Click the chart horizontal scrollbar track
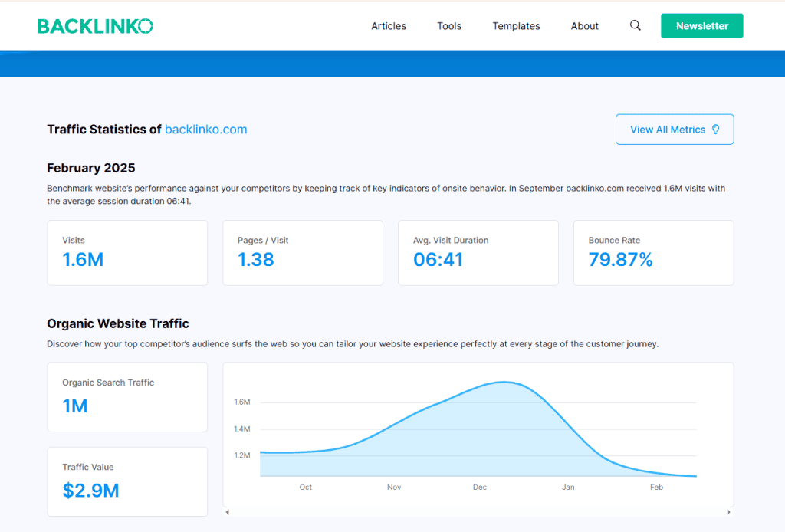Screen dimensions: 785x532 [478, 512]
